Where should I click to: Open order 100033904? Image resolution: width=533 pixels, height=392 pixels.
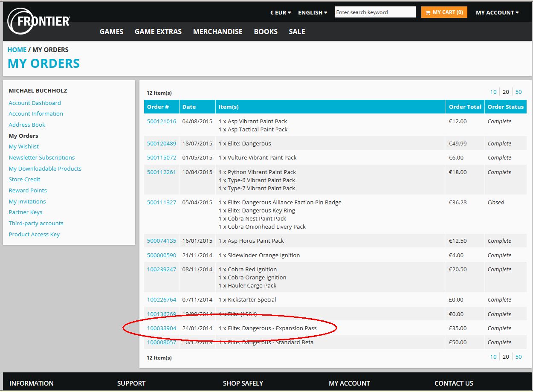[x=162, y=328]
